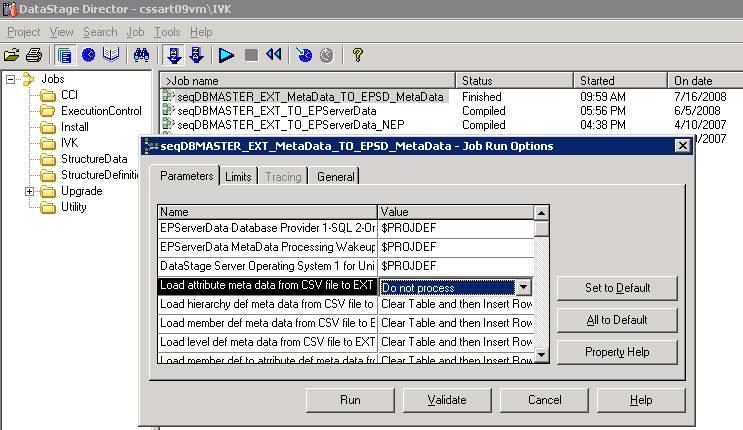Screen dimensions: 743x430
Task: Click the Cancel button
Action: pyautogui.click(x=544, y=400)
